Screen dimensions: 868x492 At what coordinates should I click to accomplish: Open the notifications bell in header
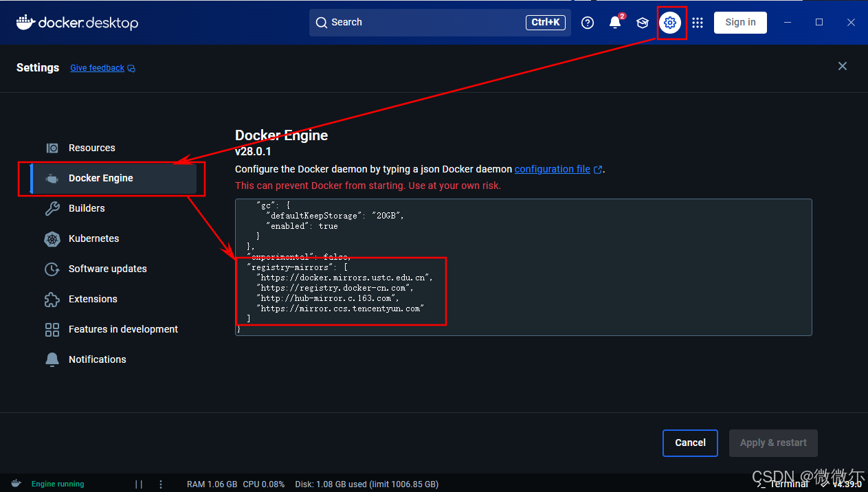[615, 23]
